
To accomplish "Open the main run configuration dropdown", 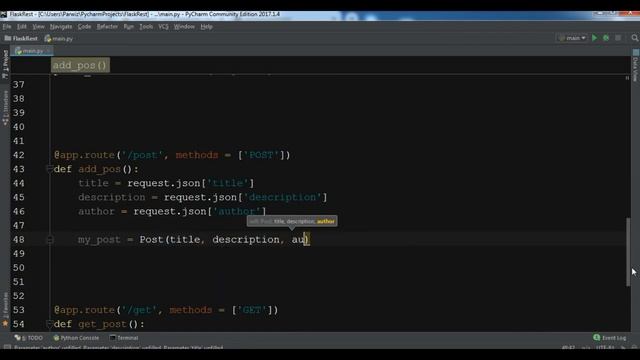I will coord(572,38).
